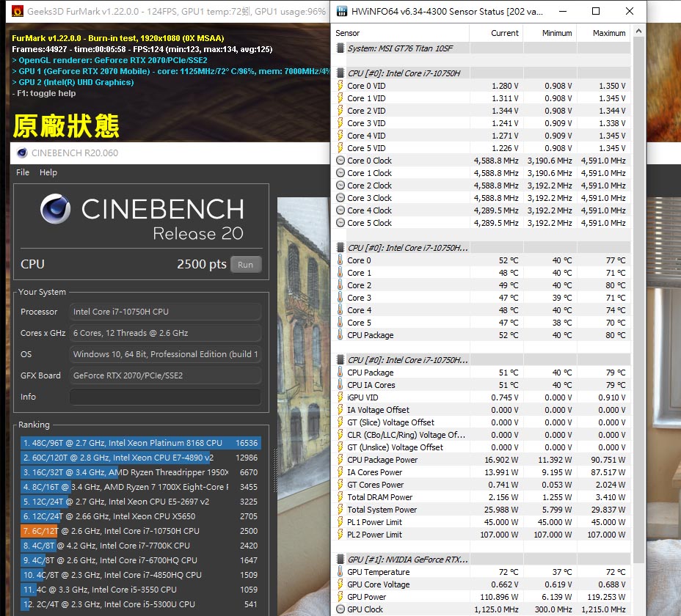Click the Processor field in Your System

tap(165, 312)
